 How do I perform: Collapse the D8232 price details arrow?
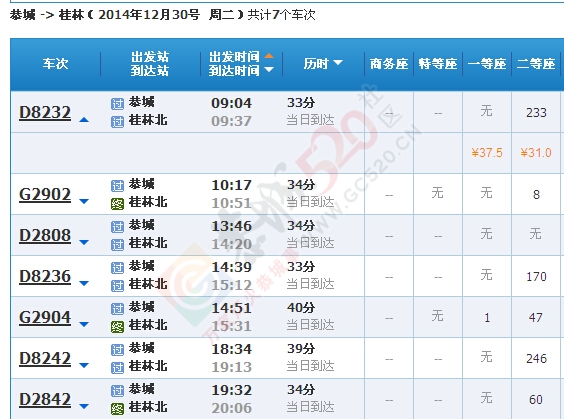[84, 120]
